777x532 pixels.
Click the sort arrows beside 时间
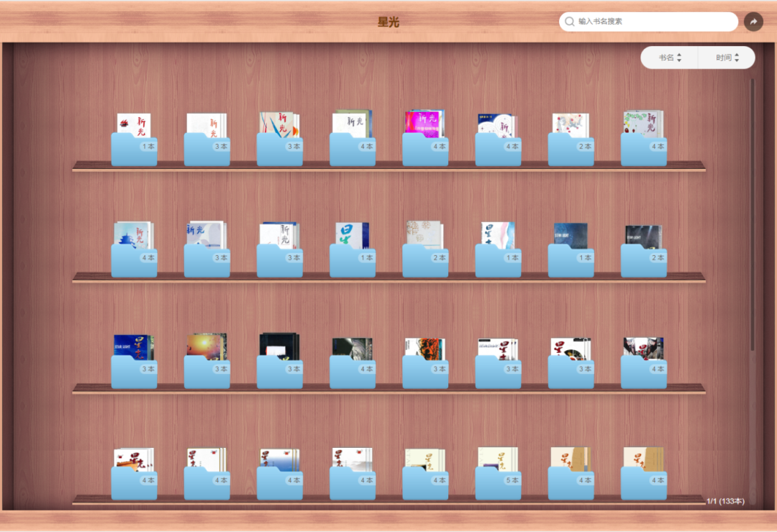coord(737,58)
